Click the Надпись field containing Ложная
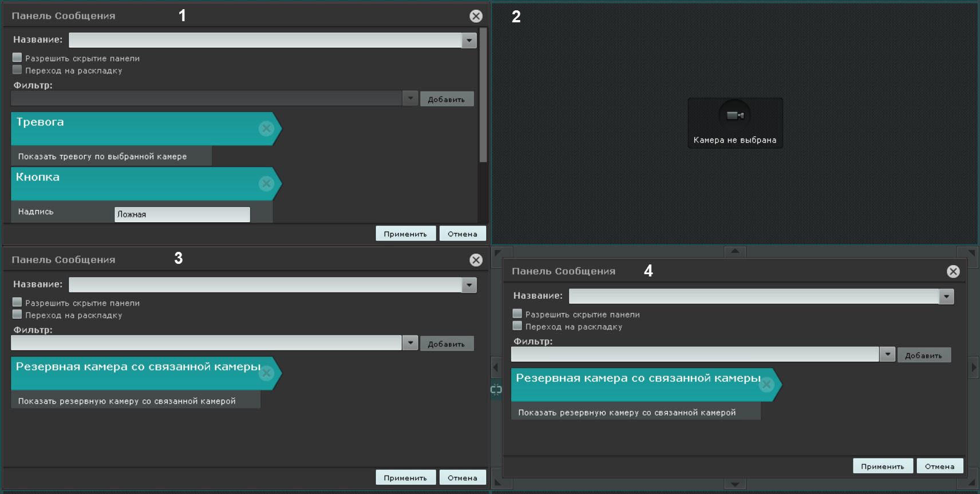Image resolution: width=980 pixels, height=494 pixels. tap(182, 215)
